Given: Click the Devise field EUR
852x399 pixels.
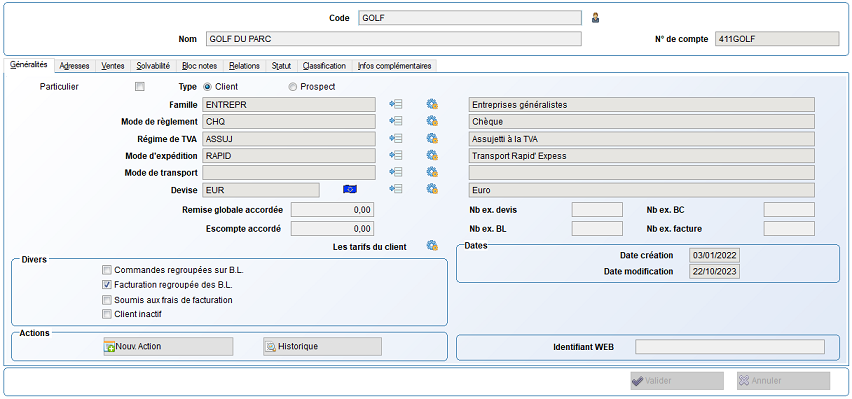Looking at the screenshot, I should tap(260, 189).
